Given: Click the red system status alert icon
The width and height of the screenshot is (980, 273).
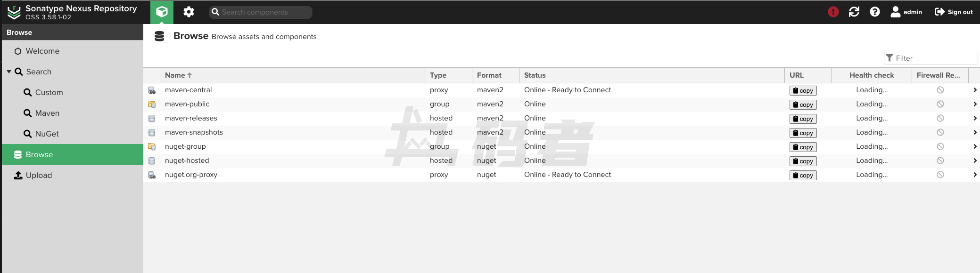Looking at the screenshot, I should point(833,12).
